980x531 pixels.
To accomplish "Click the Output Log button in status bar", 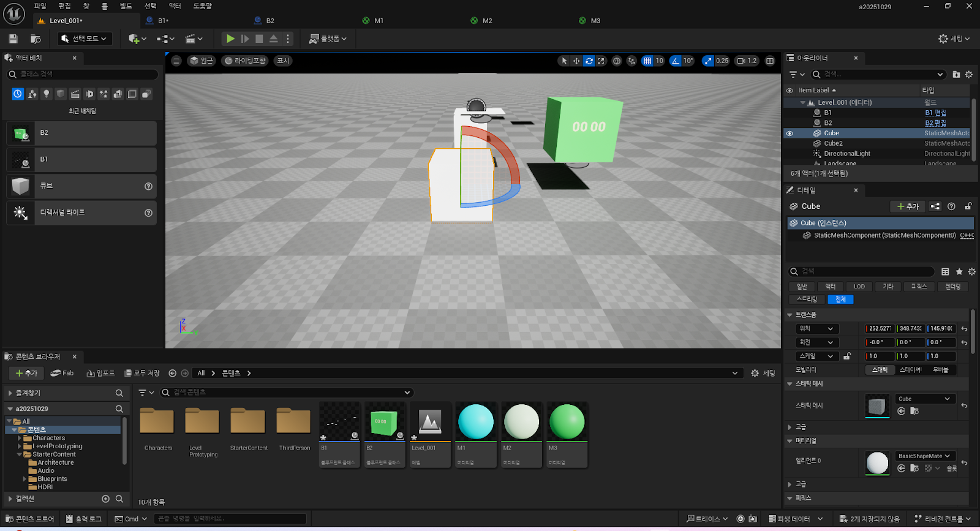I will point(84,519).
